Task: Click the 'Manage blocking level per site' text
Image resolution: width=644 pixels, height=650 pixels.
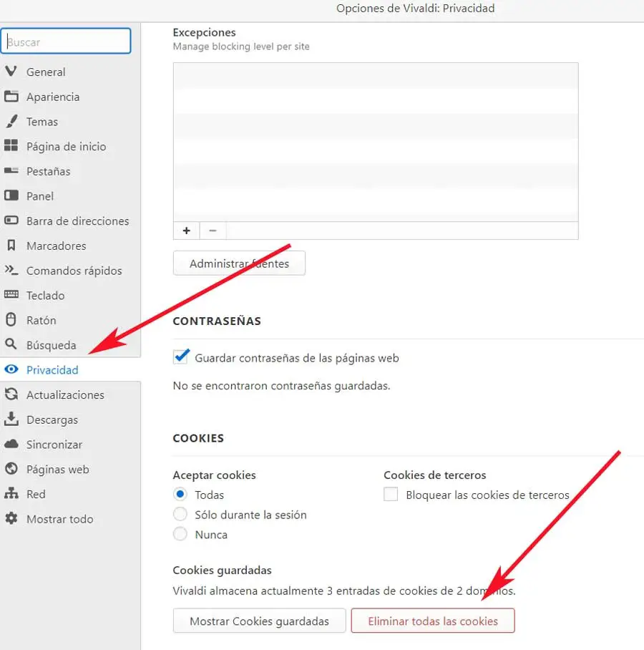Action: pos(241,47)
